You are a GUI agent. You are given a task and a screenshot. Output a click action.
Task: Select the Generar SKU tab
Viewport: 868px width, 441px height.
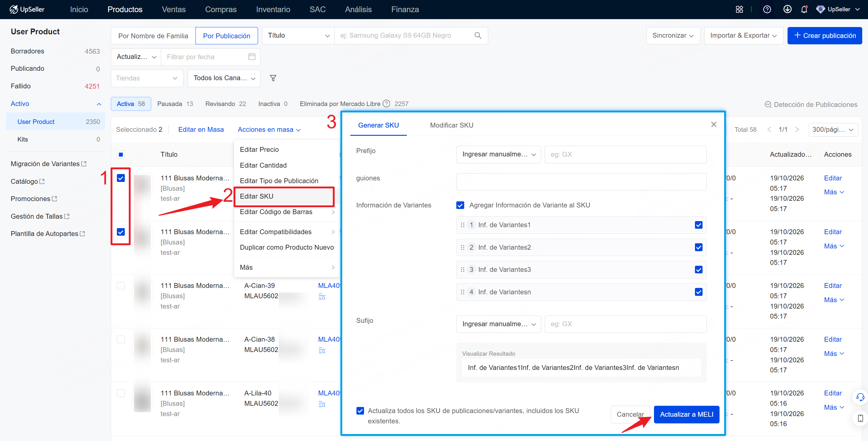[378, 125]
